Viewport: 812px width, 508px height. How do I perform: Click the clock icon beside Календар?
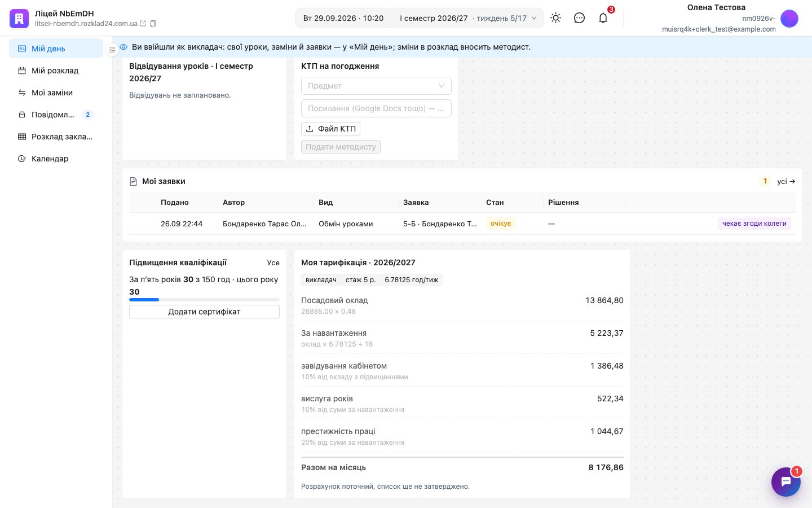point(22,159)
